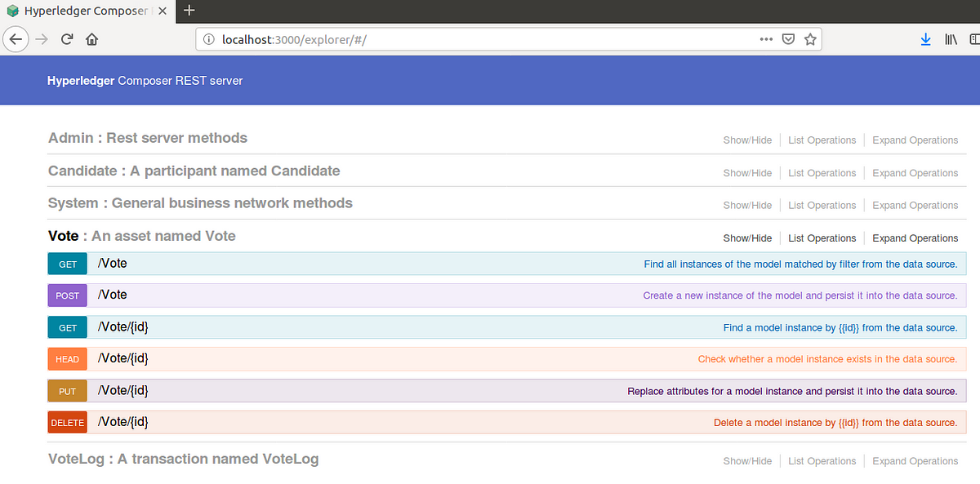The width and height of the screenshot is (980, 484).
Task: Click the POST badge for /Vote
Action: click(x=68, y=295)
